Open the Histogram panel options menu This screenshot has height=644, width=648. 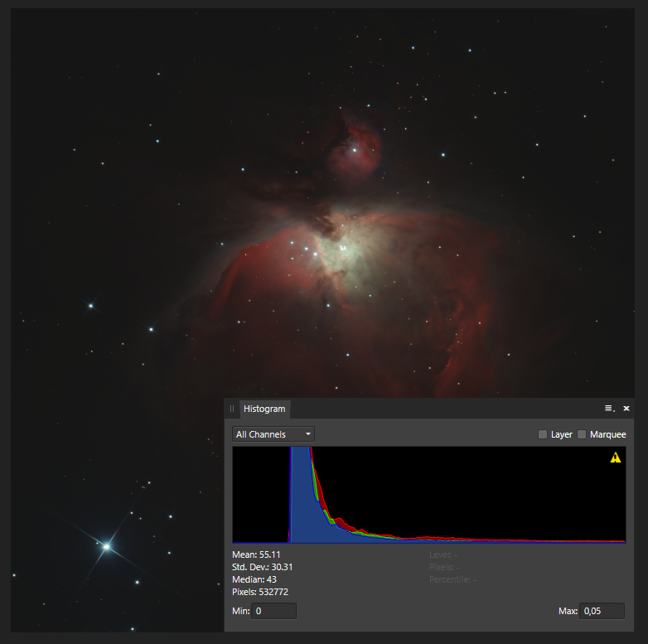[x=610, y=409]
